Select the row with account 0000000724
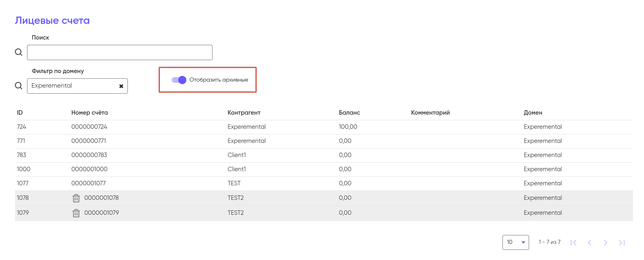 [x=89, y=127]
